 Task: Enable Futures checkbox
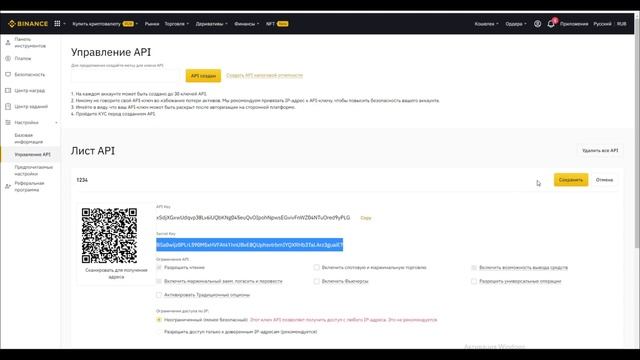tap(316, 281)
